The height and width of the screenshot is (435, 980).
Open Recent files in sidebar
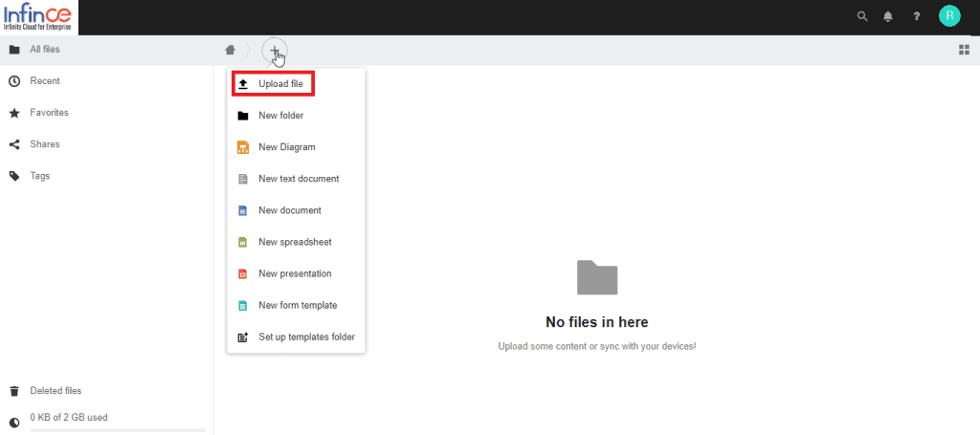tap(45, 81)
